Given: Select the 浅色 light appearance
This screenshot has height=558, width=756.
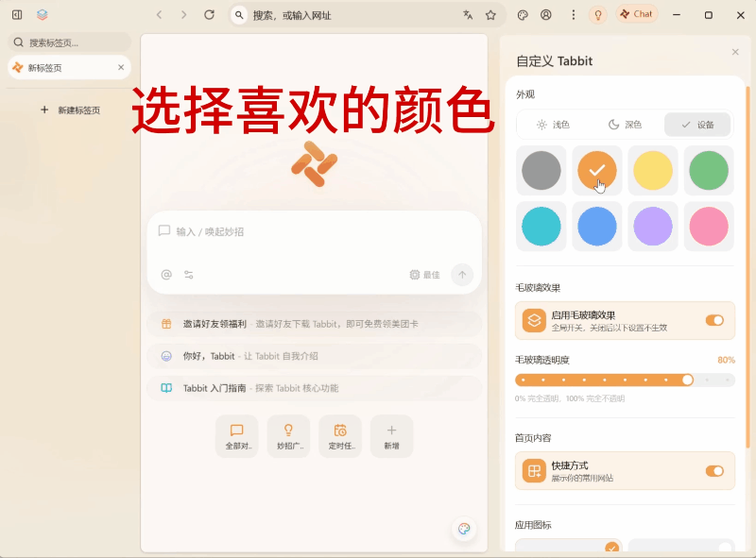Looking at the screenshot, I should tap(553, 125).
